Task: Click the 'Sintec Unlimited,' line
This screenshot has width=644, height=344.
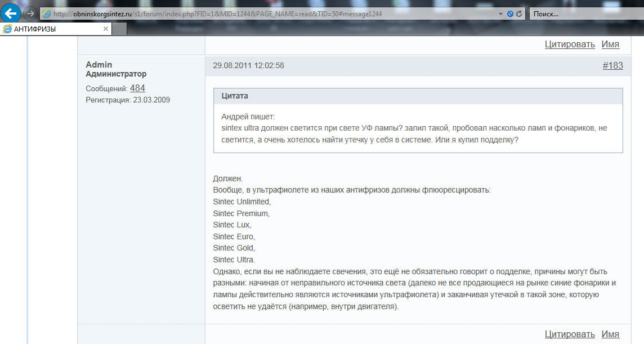Action: tap(242, 202)
